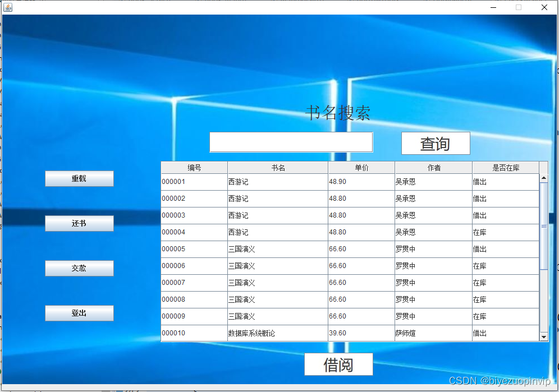Click the 交款 payment button
Viewport: 559px width, 392px height.
pyautogui.click(x=79, y=268)
